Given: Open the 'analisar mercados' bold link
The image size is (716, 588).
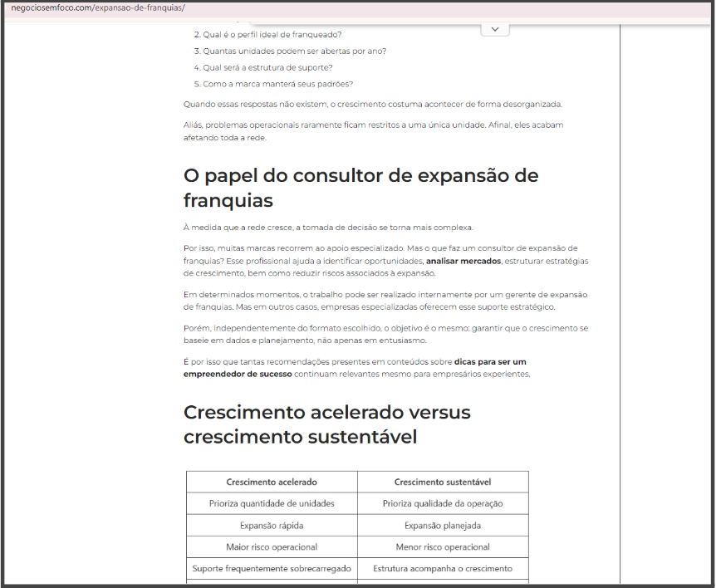Looking at the screenshot, I should tap(463, 261).
